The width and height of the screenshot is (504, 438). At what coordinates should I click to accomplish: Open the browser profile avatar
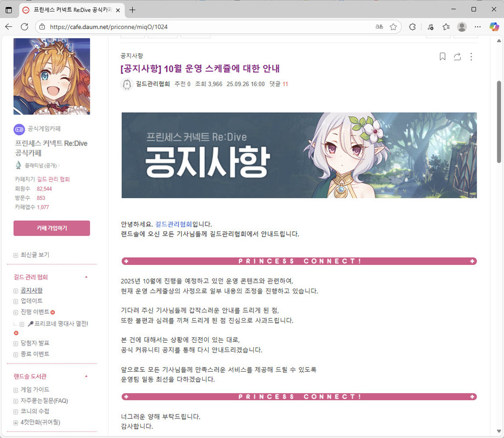pos(462,27)
